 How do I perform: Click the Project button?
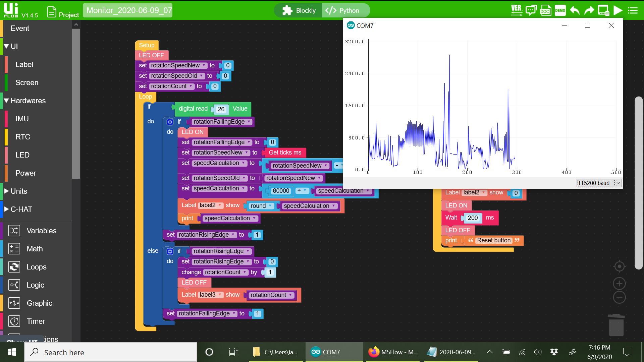63,12
